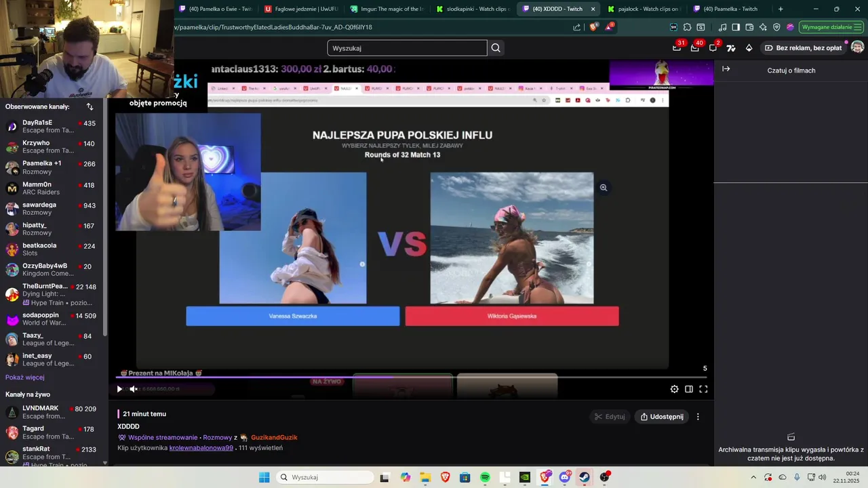
Task: Open clip more options three dots
Action: (x=698, y=417)
